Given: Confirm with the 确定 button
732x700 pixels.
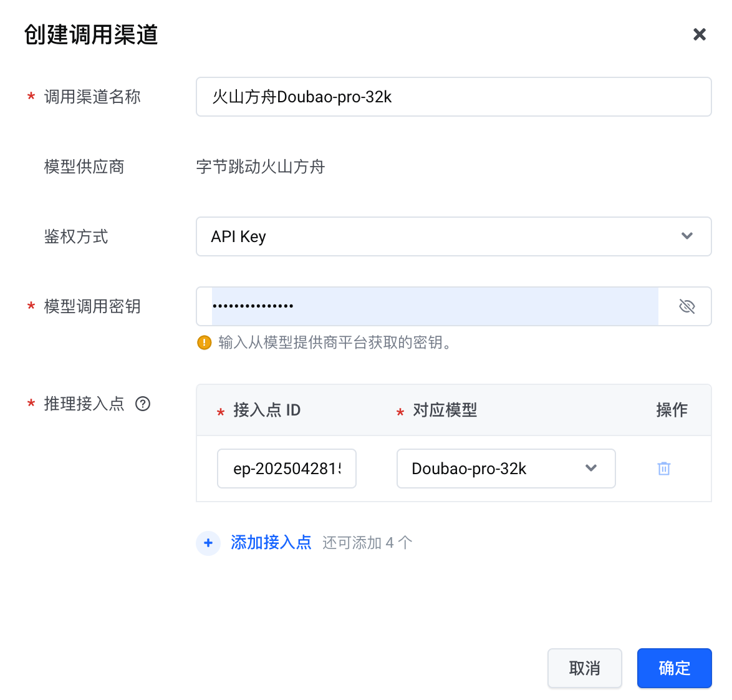Looking at the screenshot, I should click(x=674, y=668).
